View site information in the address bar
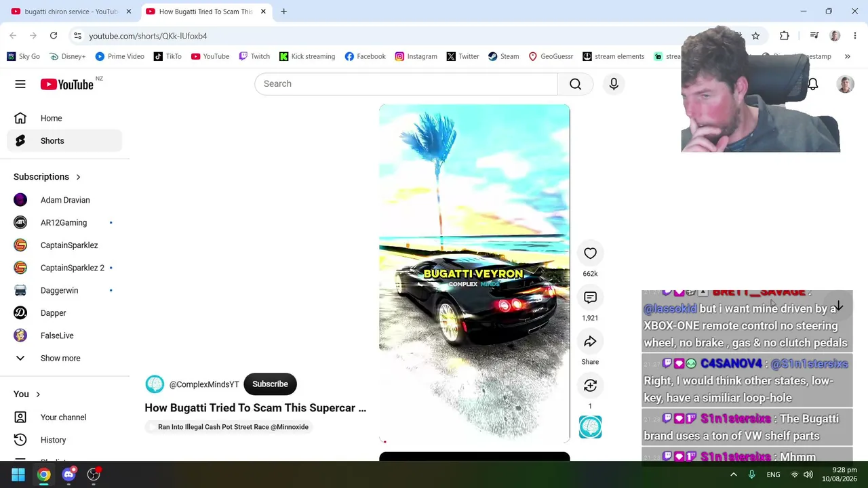Viewport: 868px width, 488px height. click(x=77, y=35)
